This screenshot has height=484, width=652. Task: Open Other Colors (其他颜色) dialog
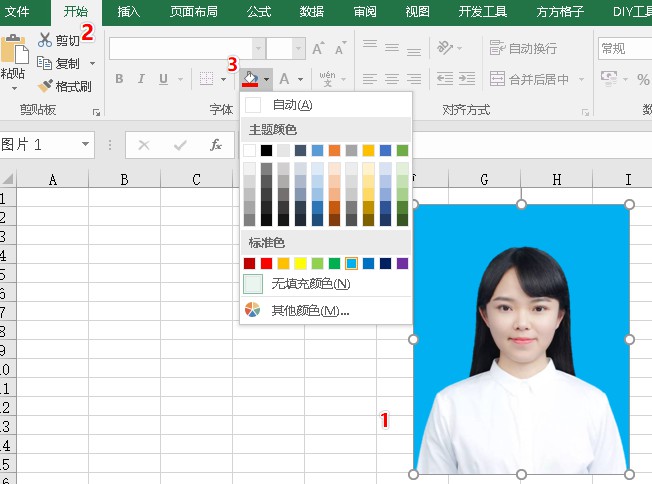click(x=309, y=311)
